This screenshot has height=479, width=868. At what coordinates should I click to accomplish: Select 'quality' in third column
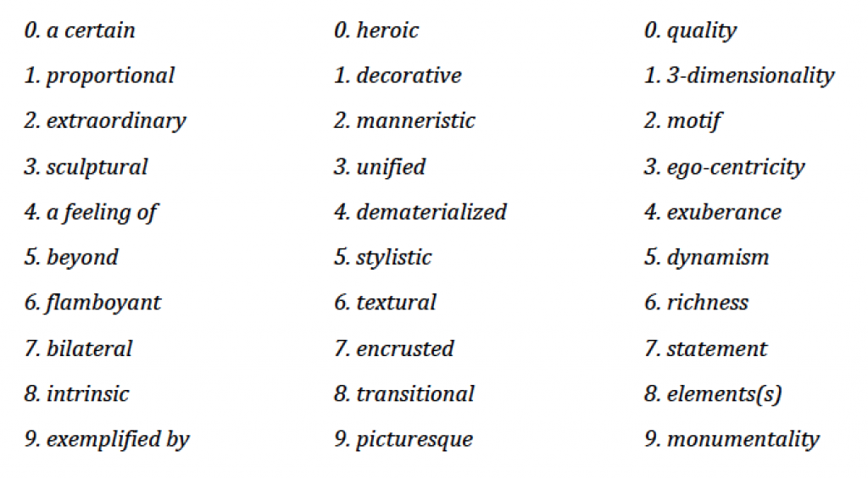tap(702, 31)
